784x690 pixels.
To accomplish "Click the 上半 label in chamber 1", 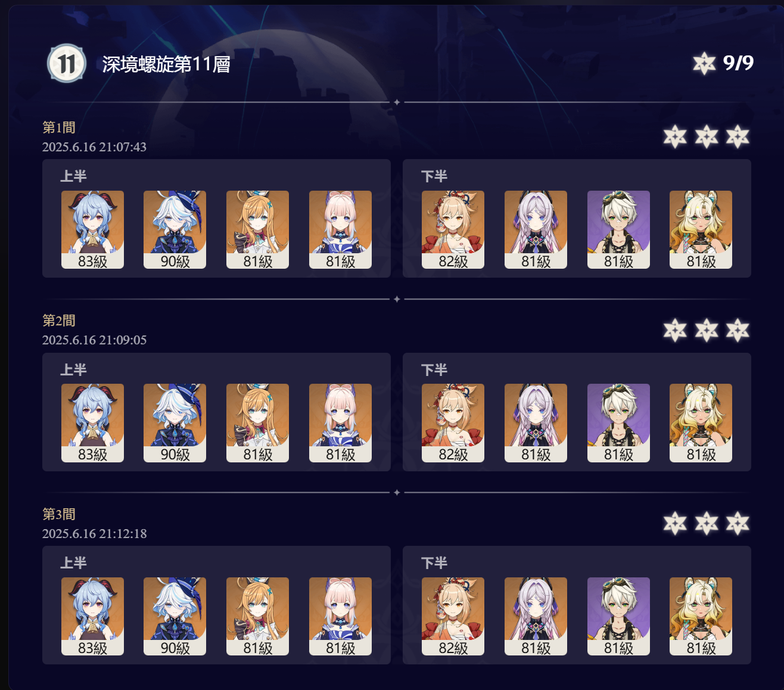I will (73, 176).
